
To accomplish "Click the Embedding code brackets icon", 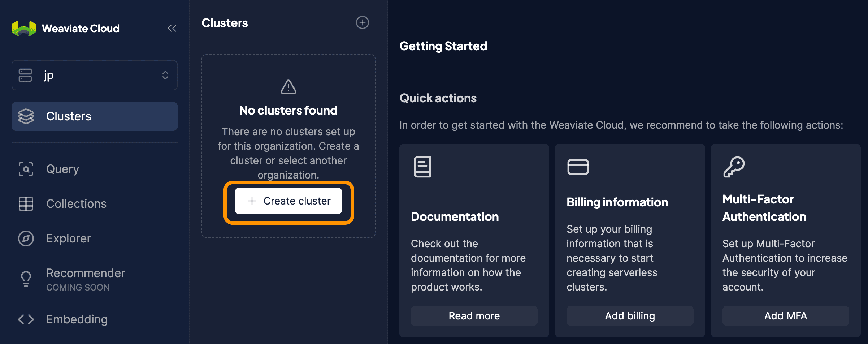I will click(x=26, y=319).
